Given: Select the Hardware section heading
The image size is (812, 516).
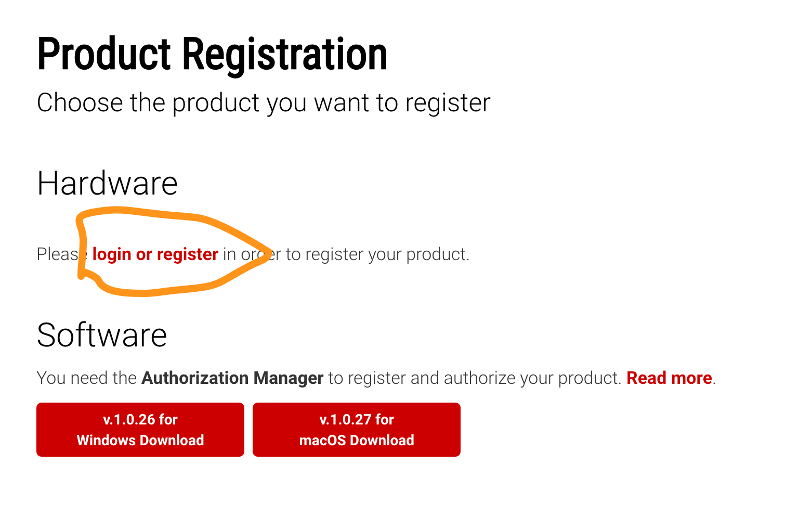Looking at the screenshot, I should 108,183.
